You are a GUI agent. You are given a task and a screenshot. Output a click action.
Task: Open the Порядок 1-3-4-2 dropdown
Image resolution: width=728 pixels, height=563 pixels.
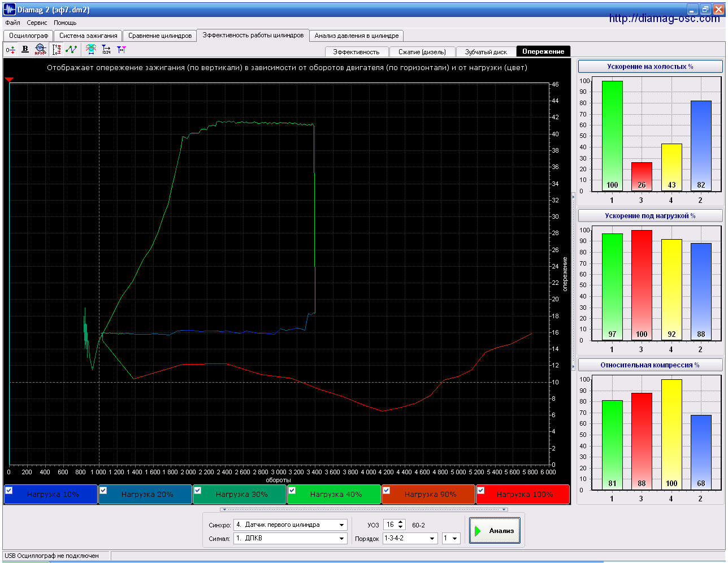point(432,539)
